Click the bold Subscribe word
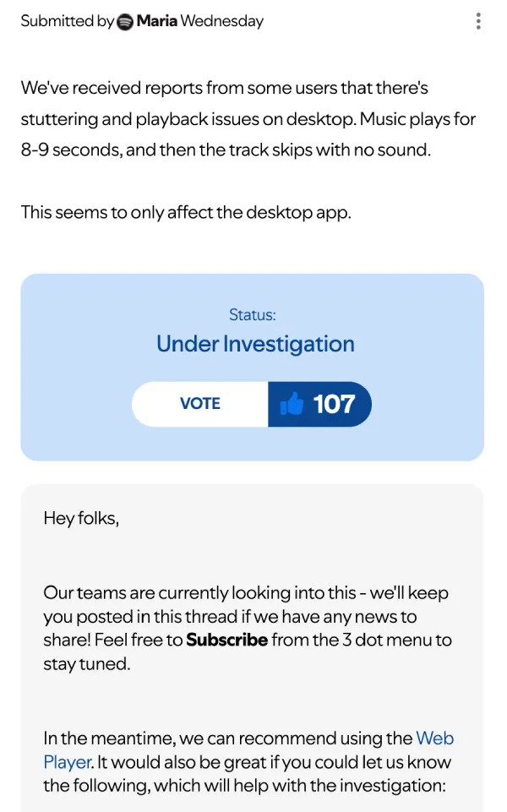 click(226, 640)
